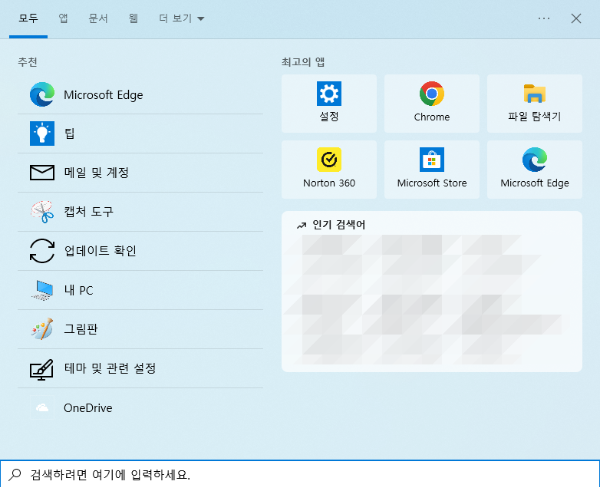The height and width of the screenshot is (487, 600).
Task: Click the mail envelope icon
Action: coord(42,173)
